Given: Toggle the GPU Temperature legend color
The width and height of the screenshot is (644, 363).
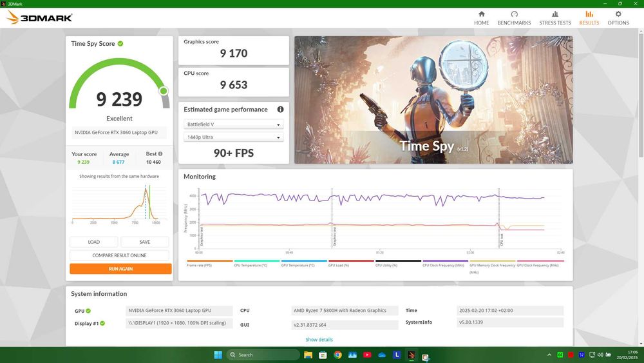Looking at the screenshot, I should (304, 260).
